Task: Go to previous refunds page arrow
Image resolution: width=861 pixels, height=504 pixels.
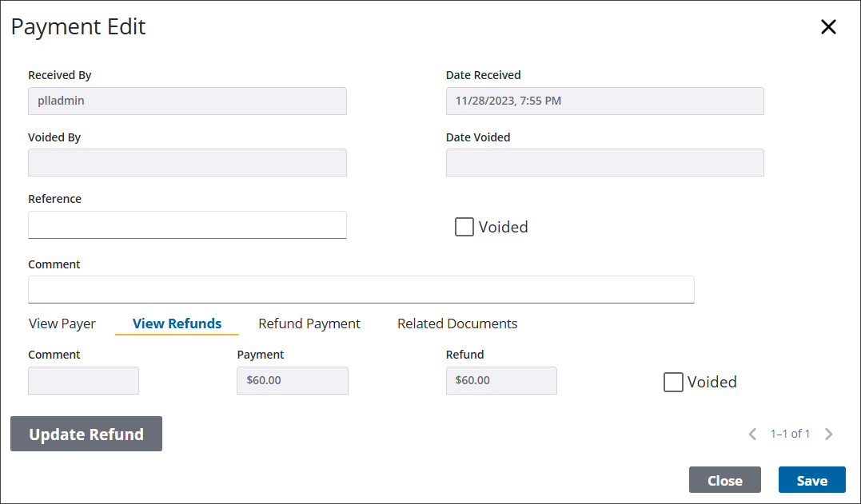Action: [753, 435]
